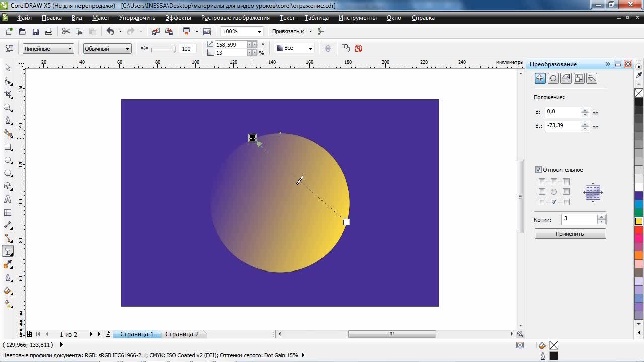Pick the yellow palette swatch
The height and width of the screenshot is (362, 644).
pos(639,221)
